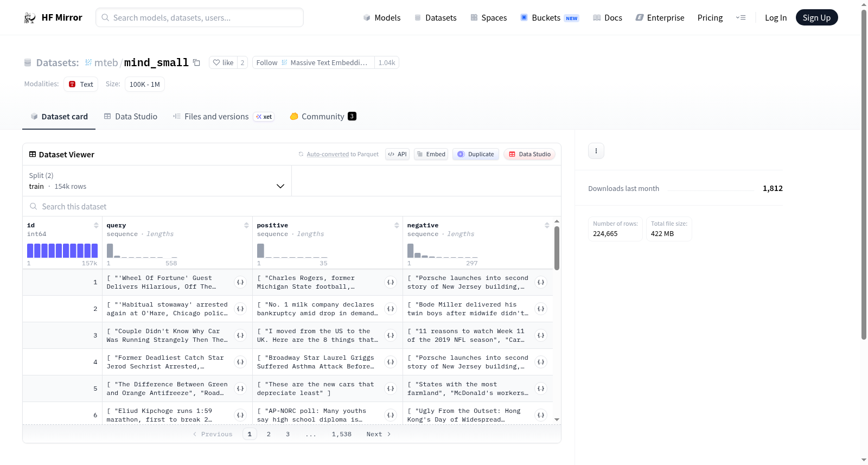Screen dimensions: 868x465
Task: Expand query cell JSON in row 6
Action: coord(240,415)
